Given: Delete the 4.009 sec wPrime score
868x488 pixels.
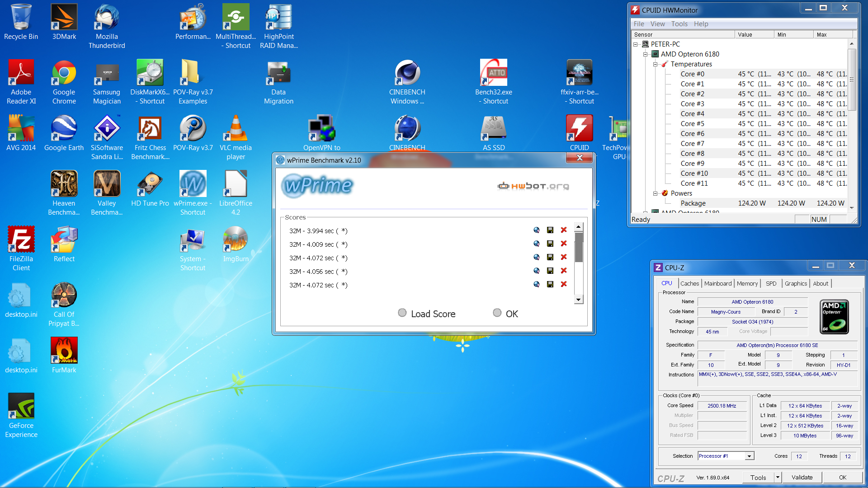Looking at the screenshot, I should (564, 244).
